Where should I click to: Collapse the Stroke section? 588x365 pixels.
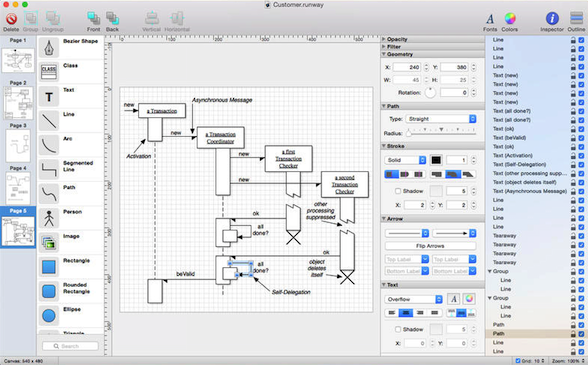pyautogui.click(x=384, y=146)
